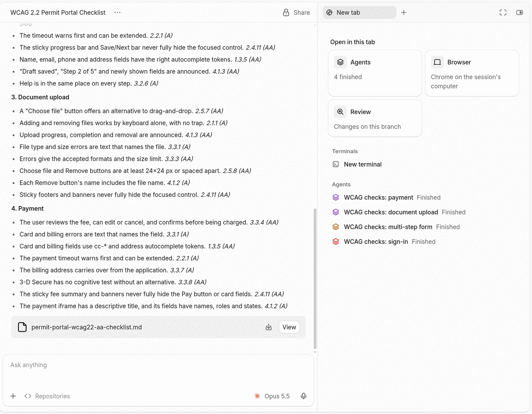Start voice input with the microphone icon

point(304,396)
